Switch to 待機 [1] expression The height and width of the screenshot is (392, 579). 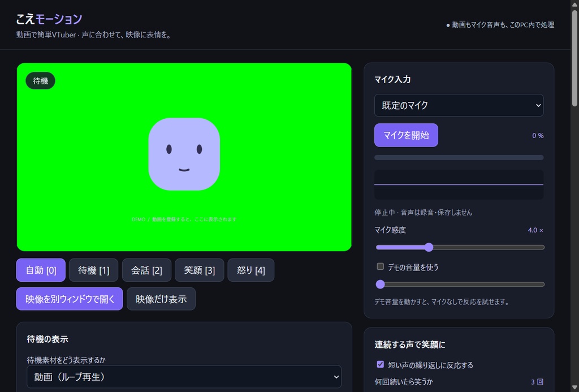pos(93,270)
